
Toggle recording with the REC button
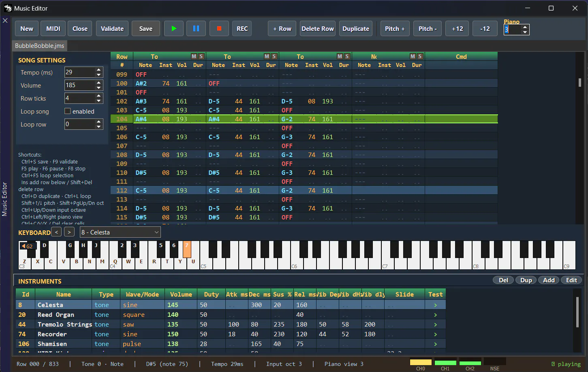pos(242,29)
